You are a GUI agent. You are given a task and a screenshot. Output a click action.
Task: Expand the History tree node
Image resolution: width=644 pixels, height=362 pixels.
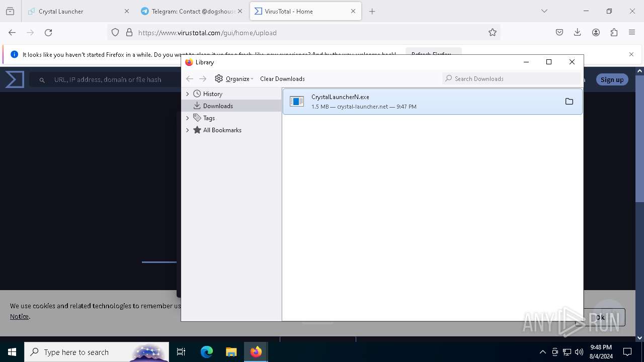(x=188, y=94)
